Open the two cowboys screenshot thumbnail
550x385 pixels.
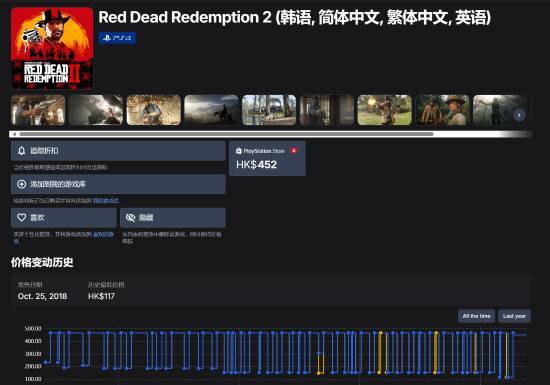[442, 110]
